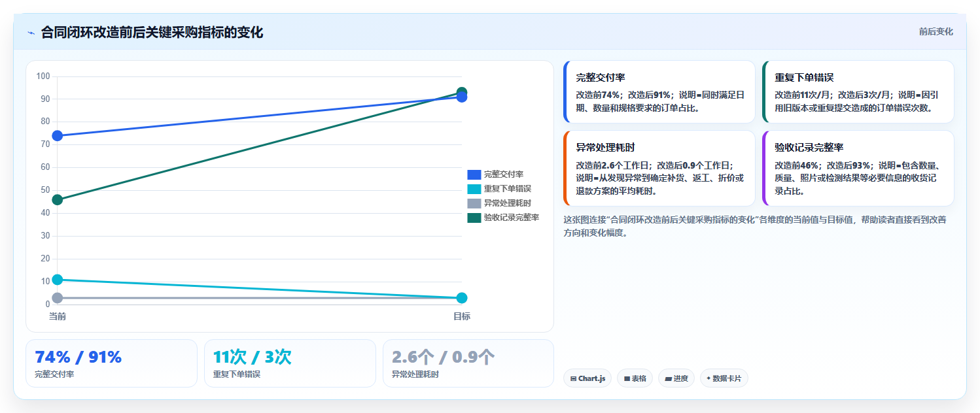Toggle 重复下单错误 legend color box

click(474, 189)
